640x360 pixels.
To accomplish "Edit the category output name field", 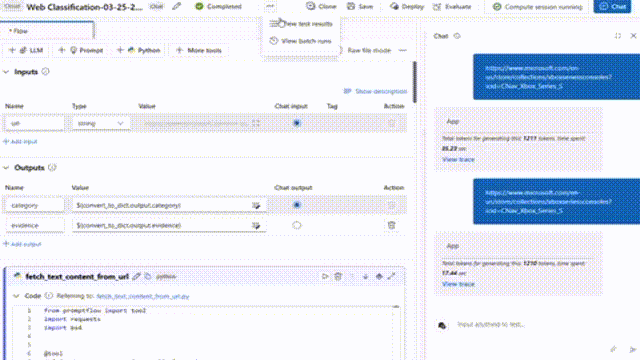I will point(34,205).
